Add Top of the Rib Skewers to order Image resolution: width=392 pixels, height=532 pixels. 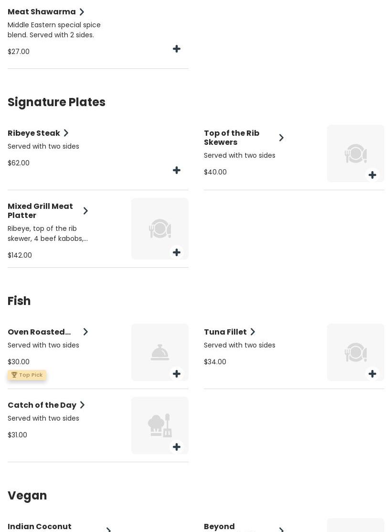click(x=372, y=175)
